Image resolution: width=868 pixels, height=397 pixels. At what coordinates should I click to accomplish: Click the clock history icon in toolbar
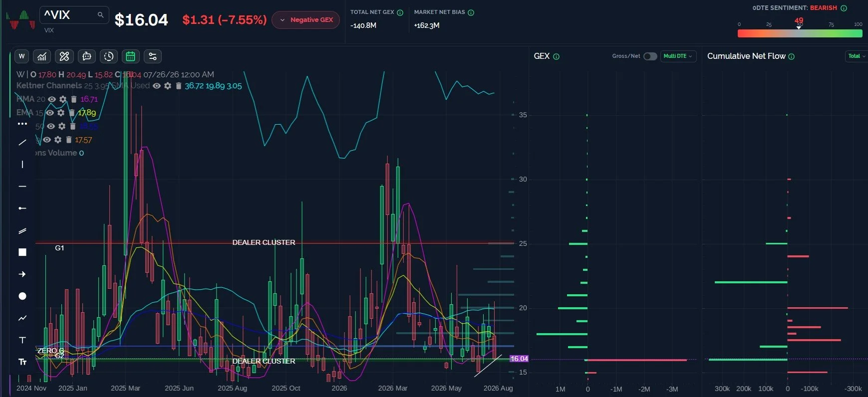coord(109,56)
